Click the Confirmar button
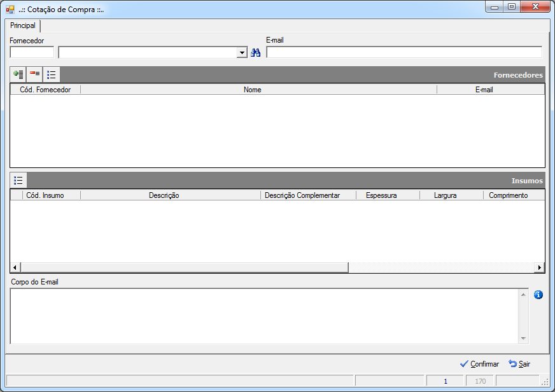The image size is (555, 392). [x=479, y=364]
